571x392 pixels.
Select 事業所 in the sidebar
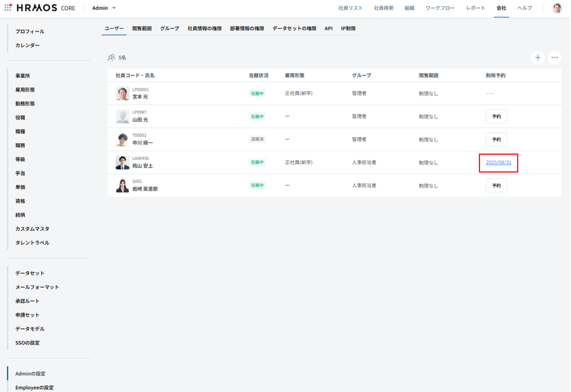23,76
